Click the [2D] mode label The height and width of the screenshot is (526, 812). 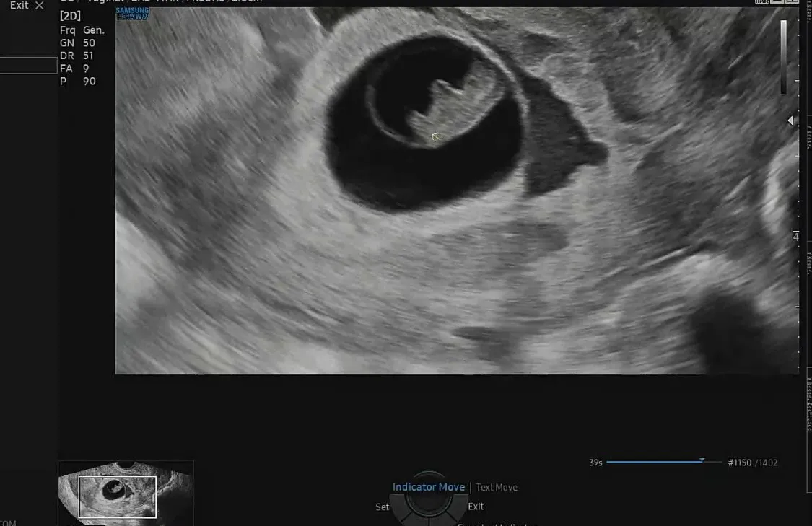[70, 16]
